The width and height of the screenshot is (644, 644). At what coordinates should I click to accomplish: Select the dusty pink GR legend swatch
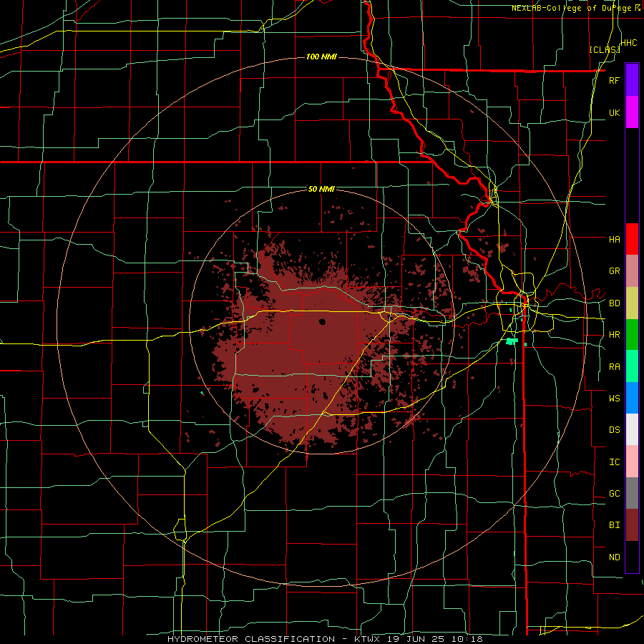(x=632, y=271)
